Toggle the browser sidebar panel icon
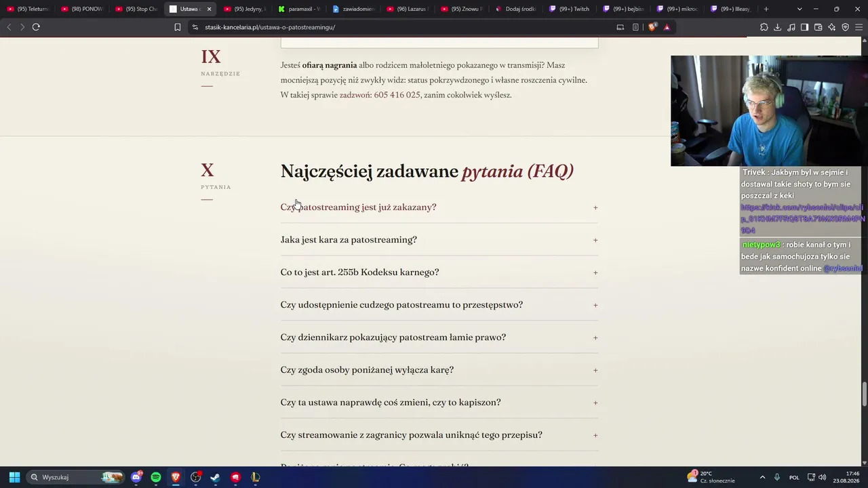The height and width of the screenshot is (488, 868). coord(805,27)
